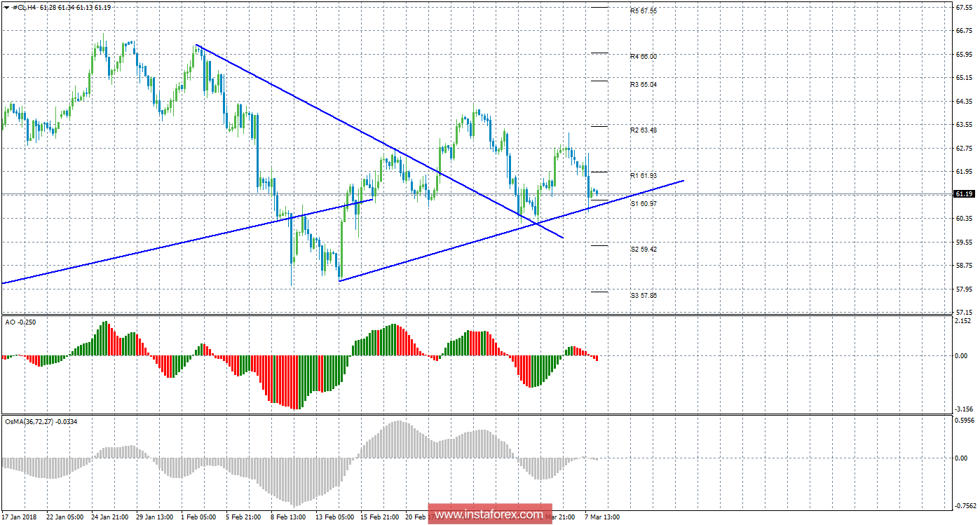Click the 66.75 value on price axis

964,30
